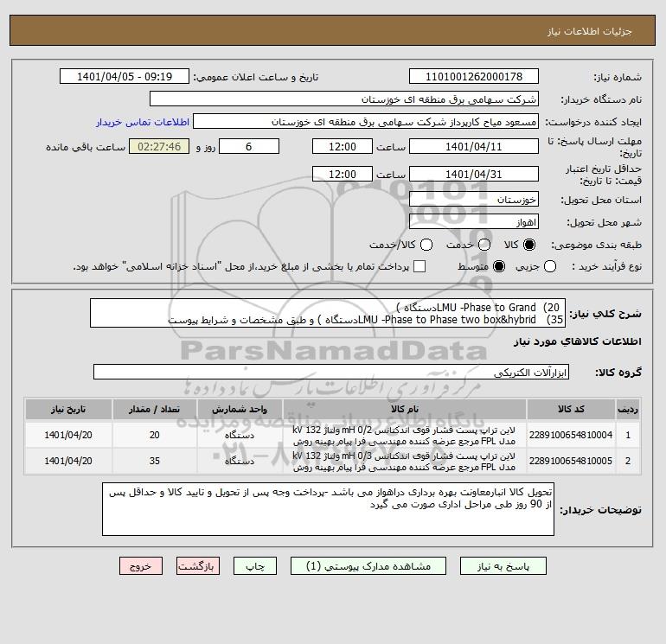The width and height of the screenshot is (666, 644).
Task: Click the need number field 1101001262000178
Action: coord(474,76)
